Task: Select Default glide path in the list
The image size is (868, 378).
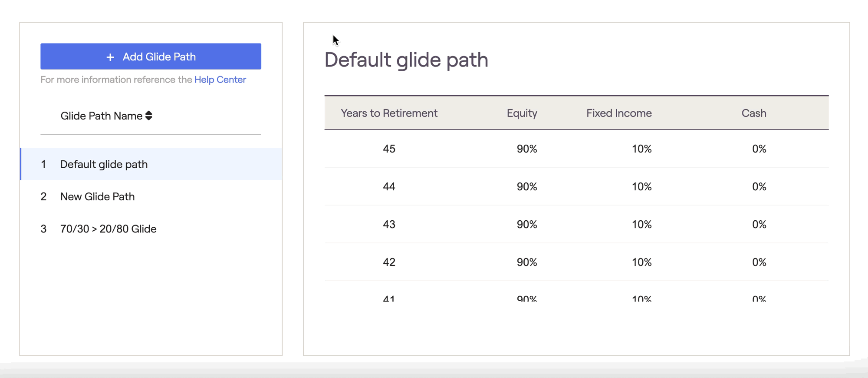Action: [151, 164]
